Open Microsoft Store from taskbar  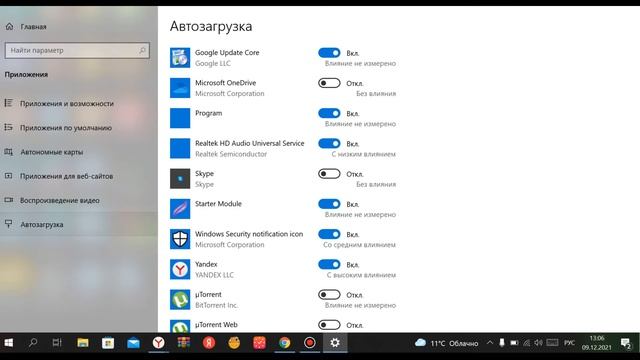108,343
